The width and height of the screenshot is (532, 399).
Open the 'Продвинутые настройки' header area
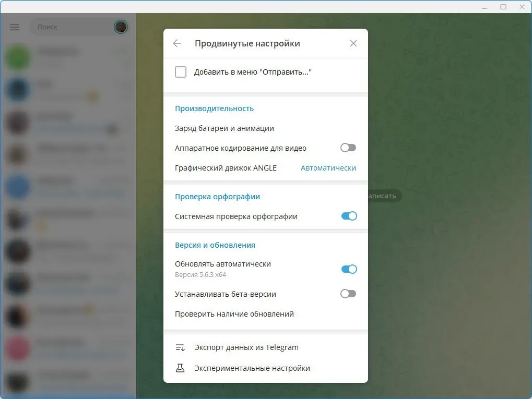(x=247, y=43)
